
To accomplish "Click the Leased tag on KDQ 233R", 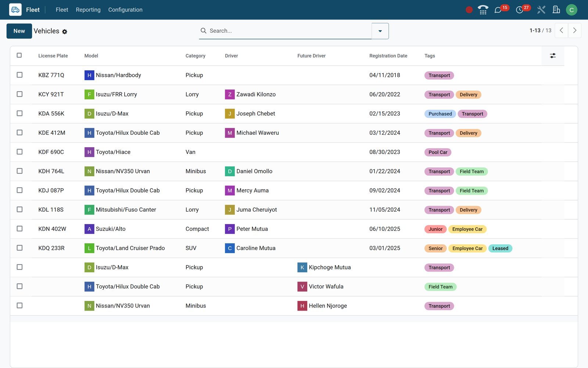I will tap(500, 248).
